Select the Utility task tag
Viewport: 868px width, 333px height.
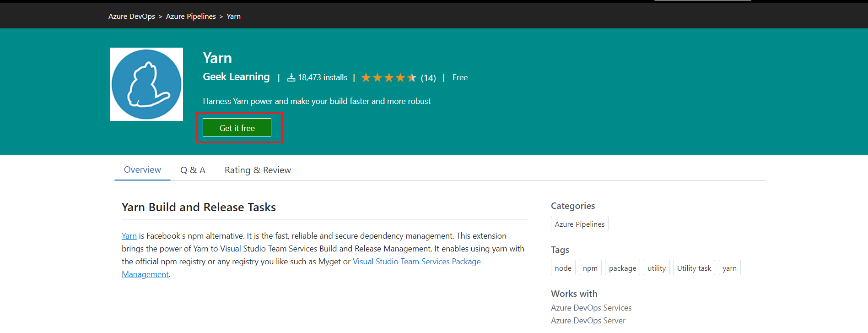pos(694,268)
